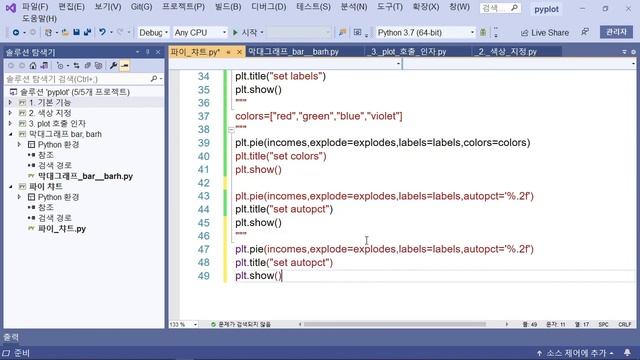The height and width of the screenshot is (360, 640).
Task: Open the Python environments window icon
Action: [483, 32]
